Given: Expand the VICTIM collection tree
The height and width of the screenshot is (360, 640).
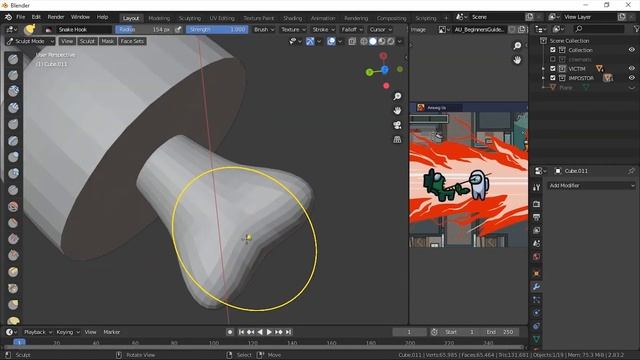Looking at the screenshot, I should pos(543,69).
